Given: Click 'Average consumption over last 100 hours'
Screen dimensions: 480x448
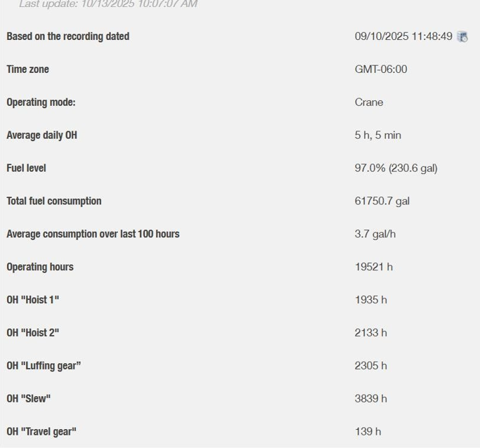Looking at the screenshot, I should tap(93, 235).
